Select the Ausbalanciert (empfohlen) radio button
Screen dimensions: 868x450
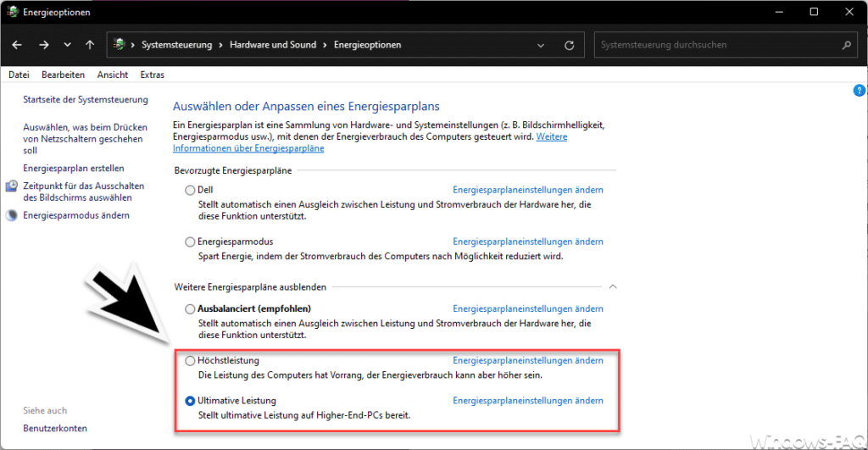(190, 308)
